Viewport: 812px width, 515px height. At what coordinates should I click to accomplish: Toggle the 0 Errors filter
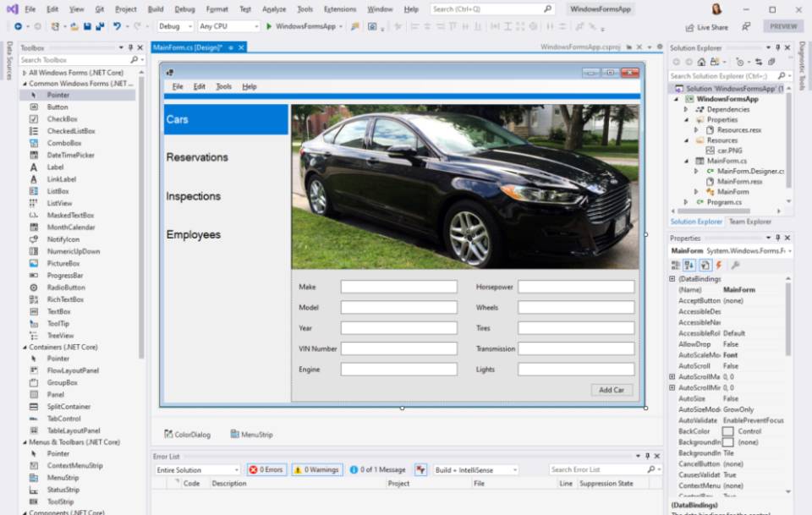pyautogui.click(x=266, y=469)
